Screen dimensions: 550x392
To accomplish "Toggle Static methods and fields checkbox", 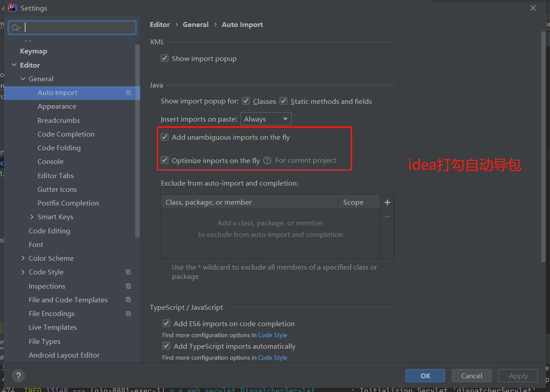I will pyautogui.click(x=284, y=101).
